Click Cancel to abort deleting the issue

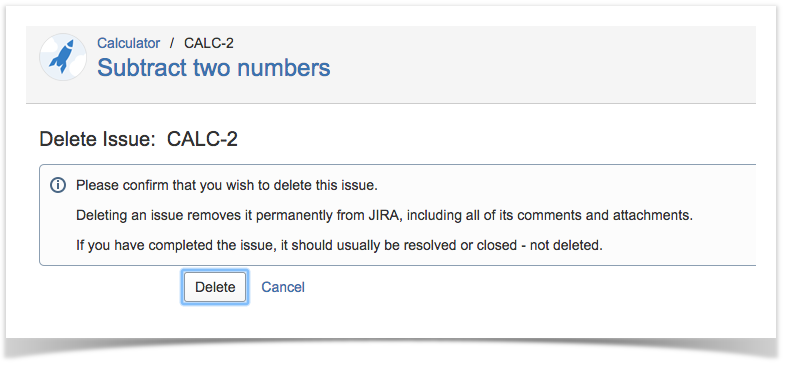[283, 287]
